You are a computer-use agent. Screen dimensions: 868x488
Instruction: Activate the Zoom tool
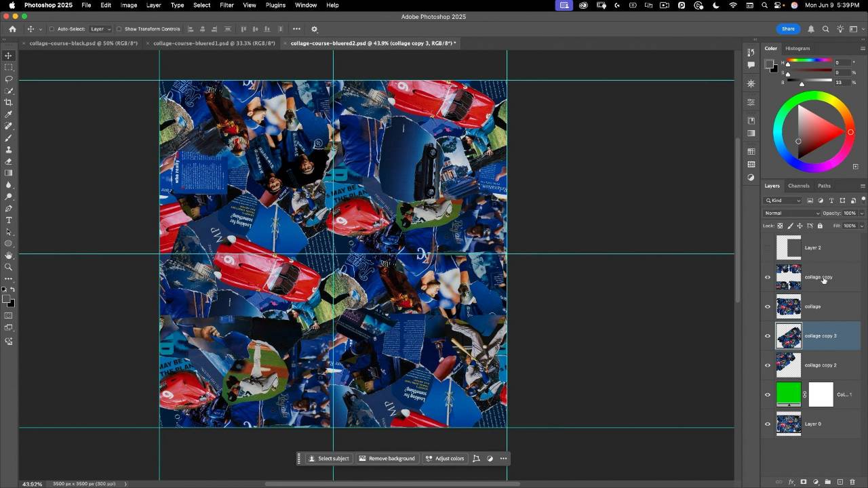[x=9, y=267]
